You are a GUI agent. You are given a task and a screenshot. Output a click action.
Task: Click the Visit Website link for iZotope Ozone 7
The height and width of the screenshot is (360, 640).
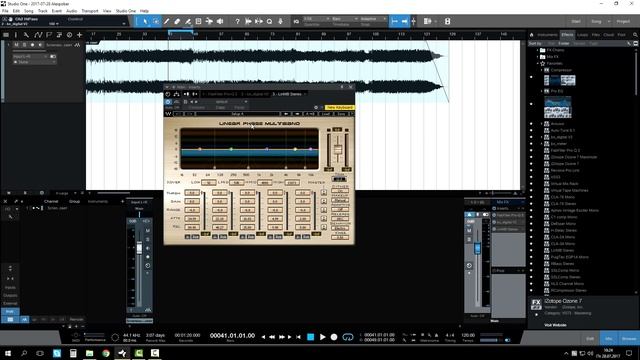pos(555,325)
